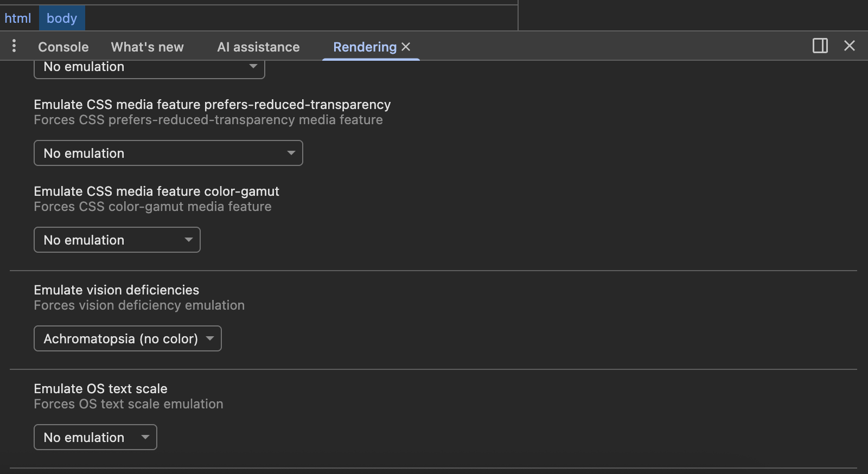
Task: Click the 'Emulate OS text scale' heading
Action: [100, 389]
